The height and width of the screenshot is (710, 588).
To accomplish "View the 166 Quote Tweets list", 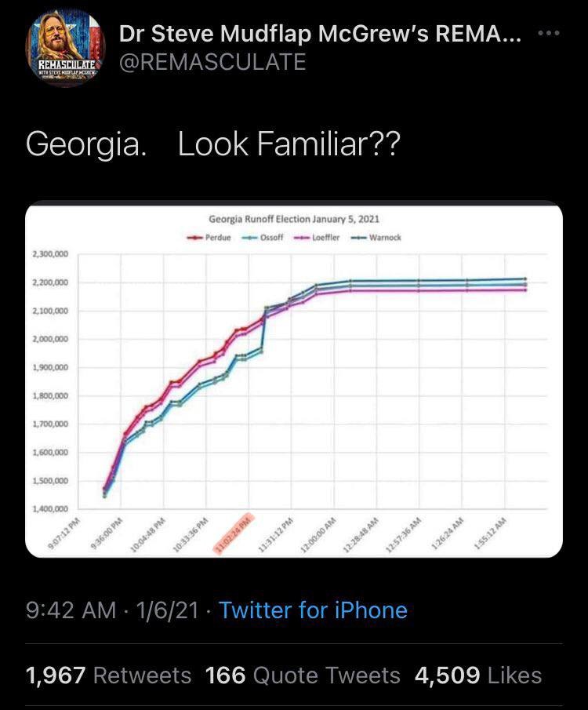I will click(x=303, y=675).
